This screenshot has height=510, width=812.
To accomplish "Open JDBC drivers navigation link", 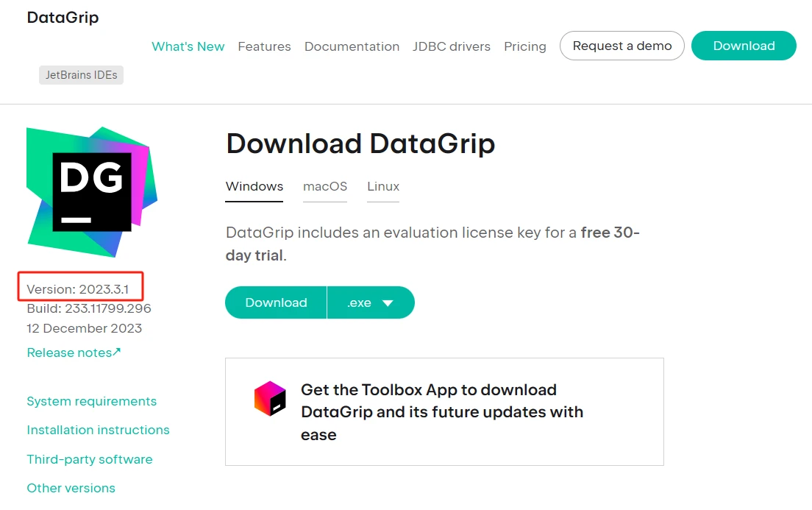I will click(x=452, y=46).
